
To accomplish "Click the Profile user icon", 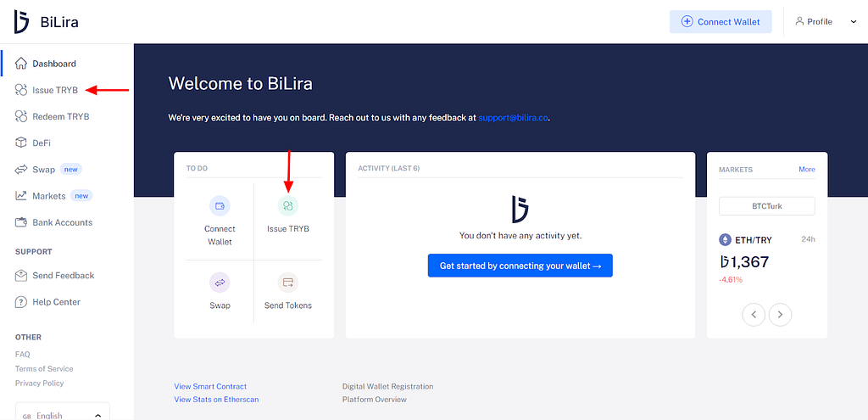I will (x=799, y=21).
